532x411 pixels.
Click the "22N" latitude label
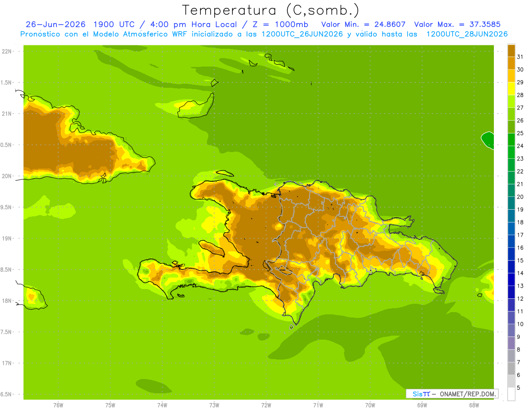7,51
